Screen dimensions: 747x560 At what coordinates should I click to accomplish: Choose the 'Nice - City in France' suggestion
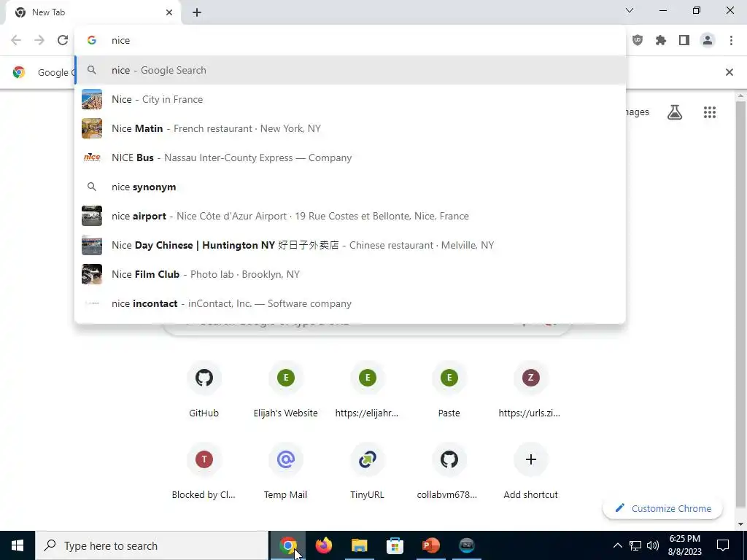tap(350, 99)
